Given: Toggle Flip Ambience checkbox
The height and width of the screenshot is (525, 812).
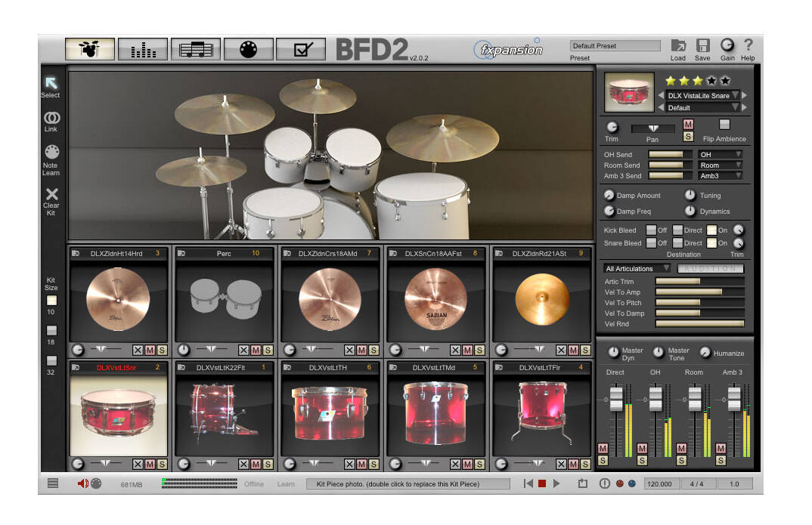Looking at the screenshot, I should tap(724, 124).
